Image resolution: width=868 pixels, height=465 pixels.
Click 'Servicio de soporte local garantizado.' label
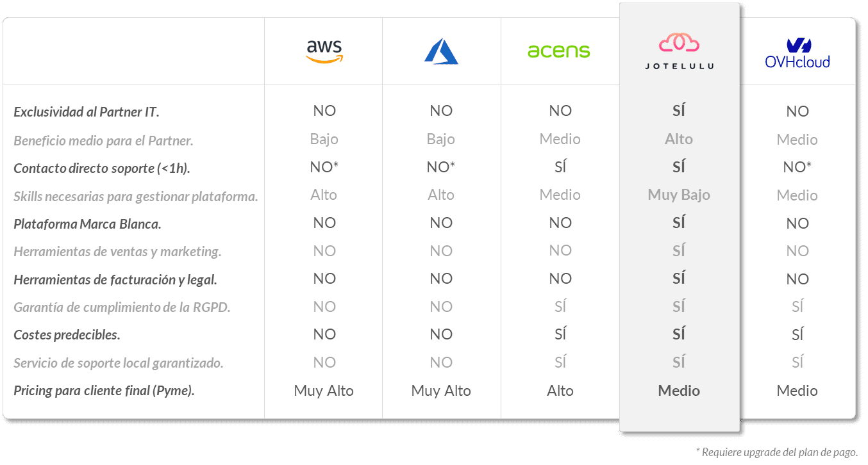[x=119, y=363]
